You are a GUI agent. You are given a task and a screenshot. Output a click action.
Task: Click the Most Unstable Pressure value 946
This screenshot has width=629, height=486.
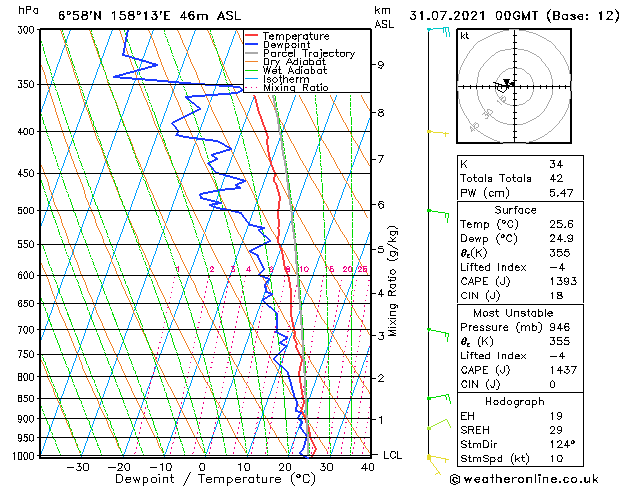point(560,327)
